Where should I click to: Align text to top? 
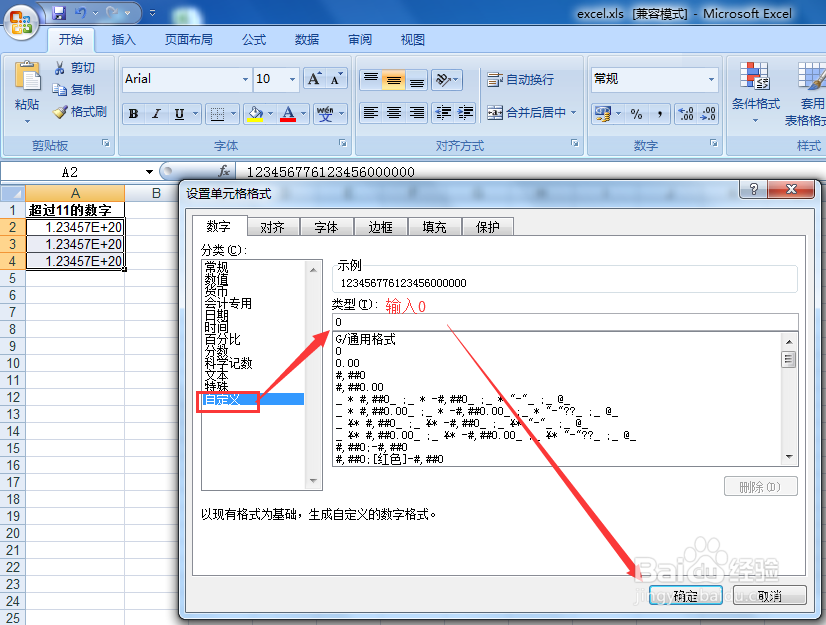pyautogui.click(x=371, y=80)
